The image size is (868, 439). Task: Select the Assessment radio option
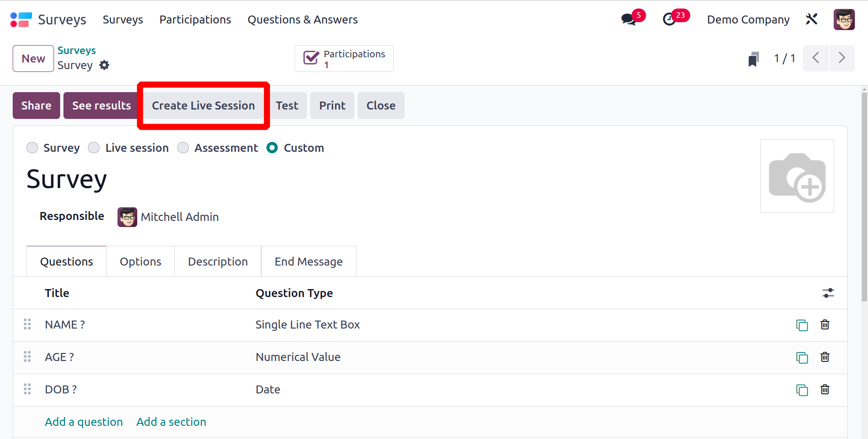pyautogui.click(x=183, y=148)
